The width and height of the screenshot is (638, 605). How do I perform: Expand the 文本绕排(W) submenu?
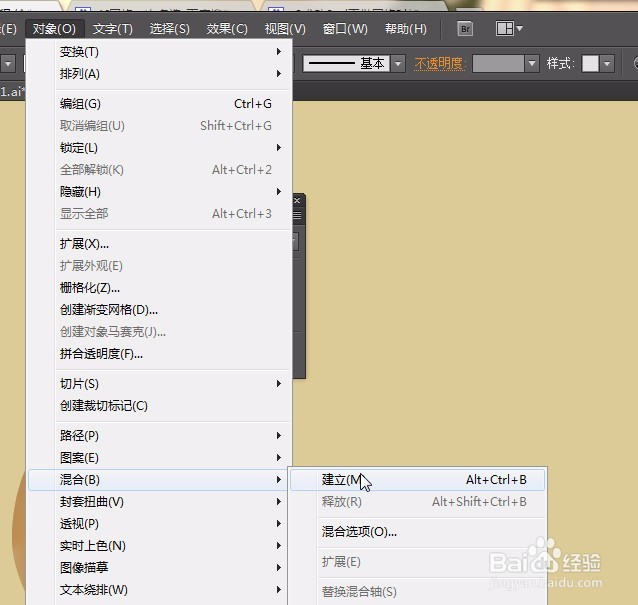tap(160, 590)
